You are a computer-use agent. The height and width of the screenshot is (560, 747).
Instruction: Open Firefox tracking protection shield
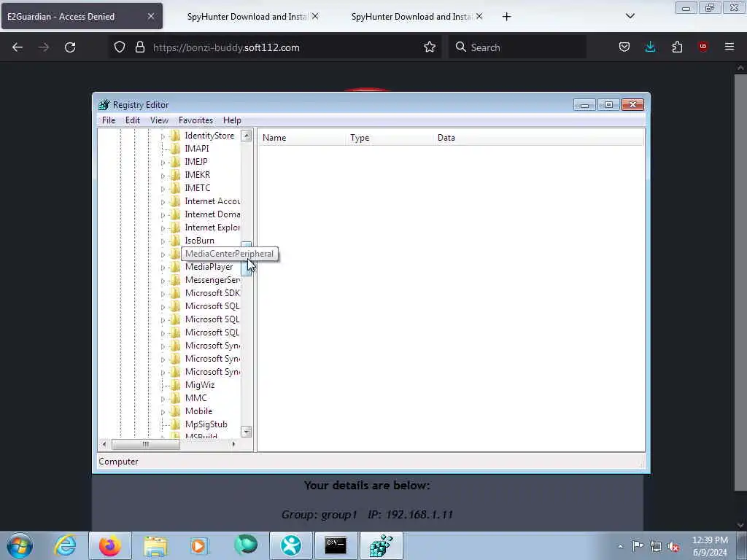120,47
